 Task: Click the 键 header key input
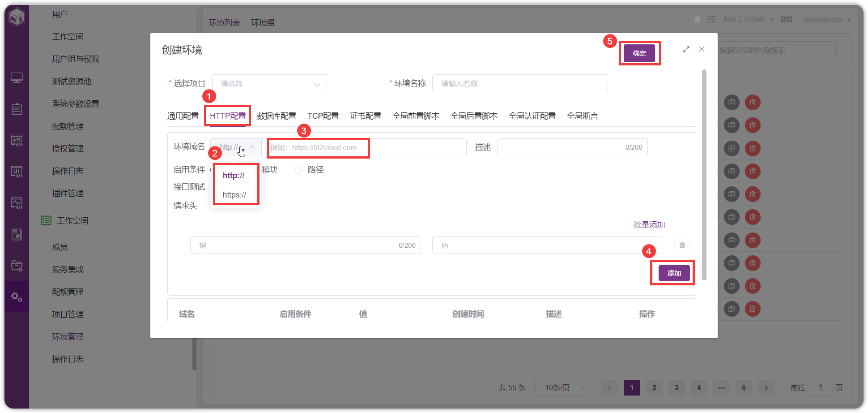coord(306,245)
